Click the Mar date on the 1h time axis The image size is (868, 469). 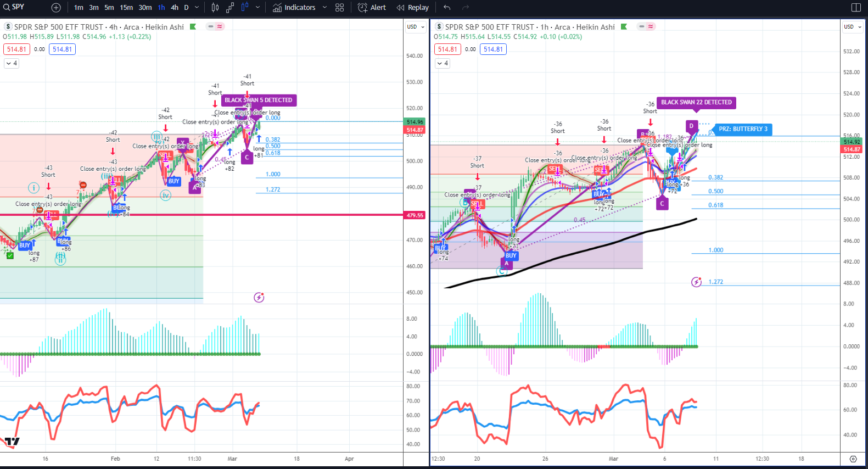613,459
